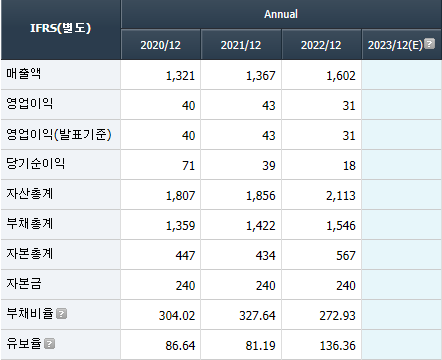The height and width of the screenshot is (360, 442).
Task: Click the 부채총계 value 1,422
Action: pyautogui.click(x=261, y=226)
